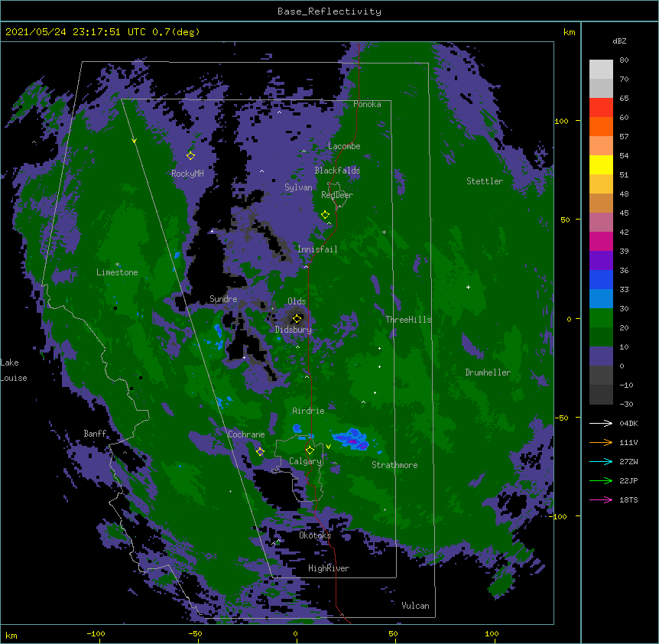
Task: Click the Innisfail label
Action: click(317, 249)
